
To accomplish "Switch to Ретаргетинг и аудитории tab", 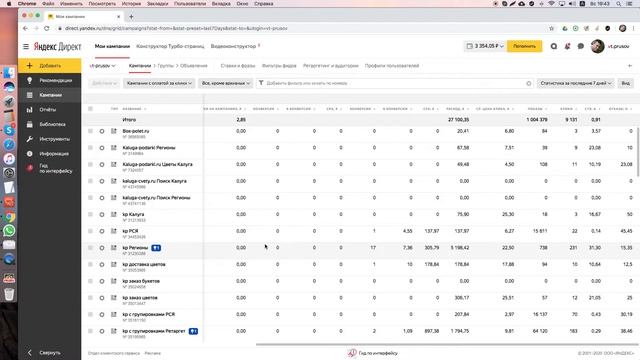I will point(331,66).
